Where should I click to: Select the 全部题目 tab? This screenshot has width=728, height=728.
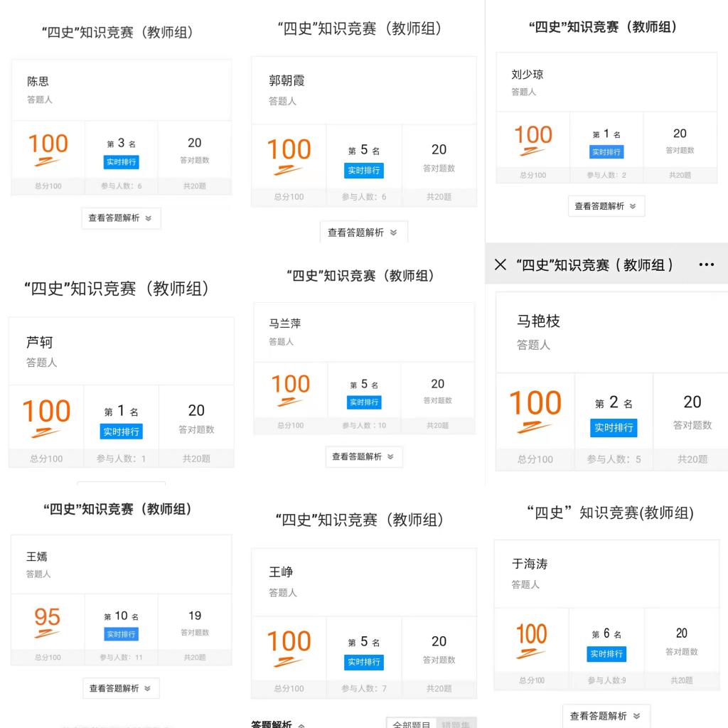point(411,724)
